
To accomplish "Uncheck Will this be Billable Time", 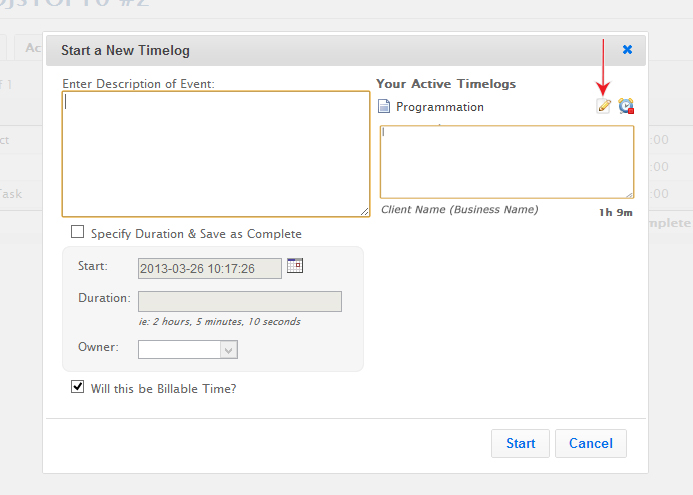I will click(x=78, y=387).
